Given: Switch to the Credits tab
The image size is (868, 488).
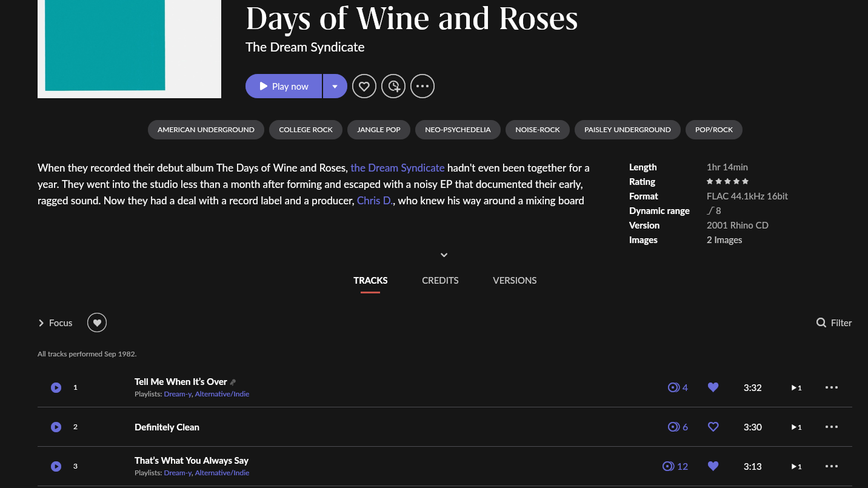Looking at the screenshot, I should [x=440, y=280].
